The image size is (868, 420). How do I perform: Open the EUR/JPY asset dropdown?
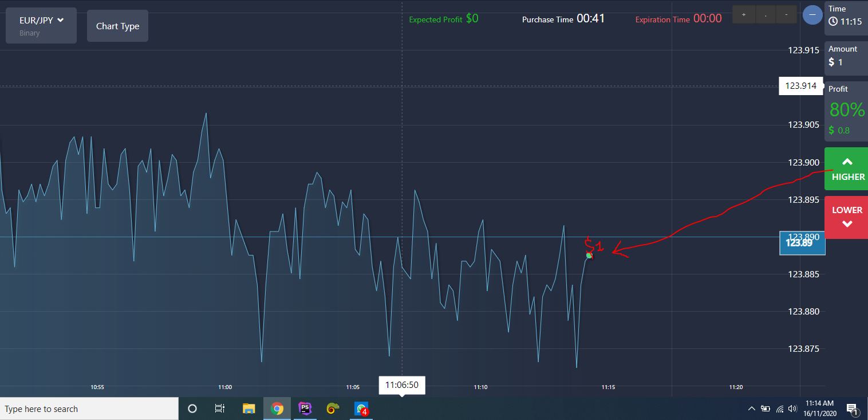(41, 25)
